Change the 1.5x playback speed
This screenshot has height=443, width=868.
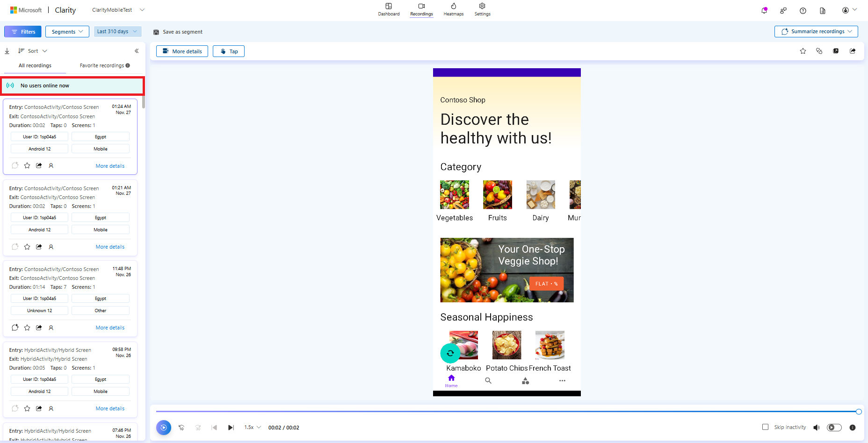pos(253,427)
